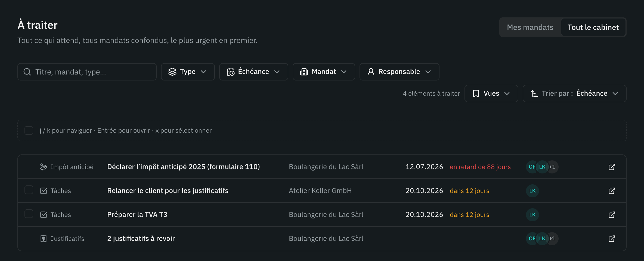Open external link for Déclarer l'impôt anticipé row
This screenshot has height=261, width=644.
click(612, 167)
